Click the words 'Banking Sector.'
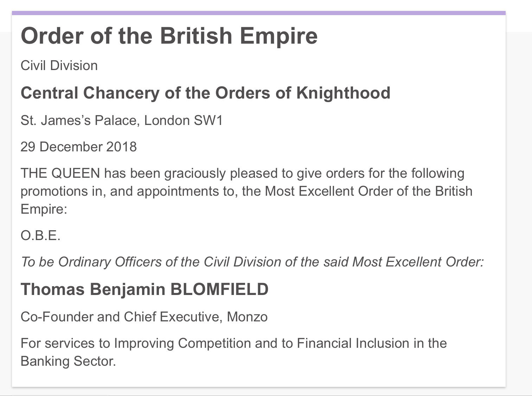Screen dimensions: 532x396 coord(68,361)
